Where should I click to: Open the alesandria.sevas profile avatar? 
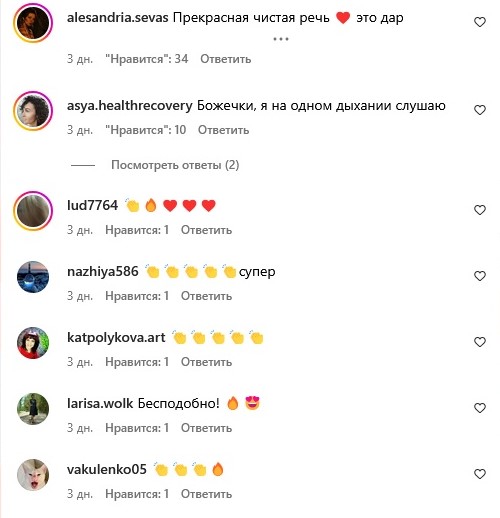point(33,23)
